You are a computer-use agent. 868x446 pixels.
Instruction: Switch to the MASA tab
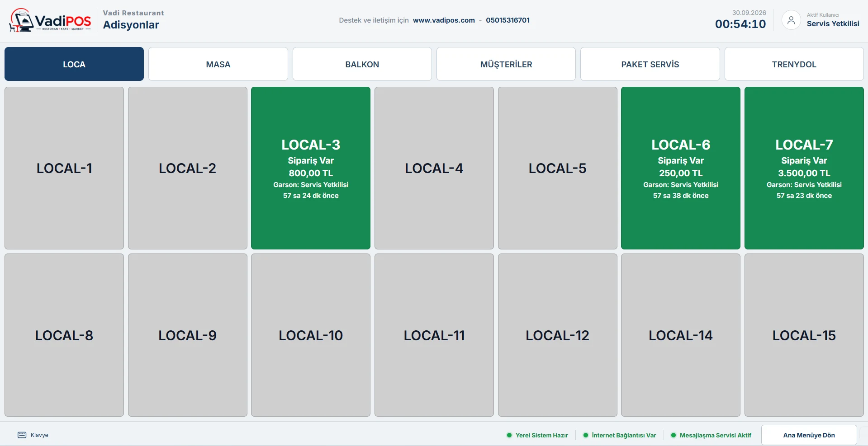[x=218, y=64]
